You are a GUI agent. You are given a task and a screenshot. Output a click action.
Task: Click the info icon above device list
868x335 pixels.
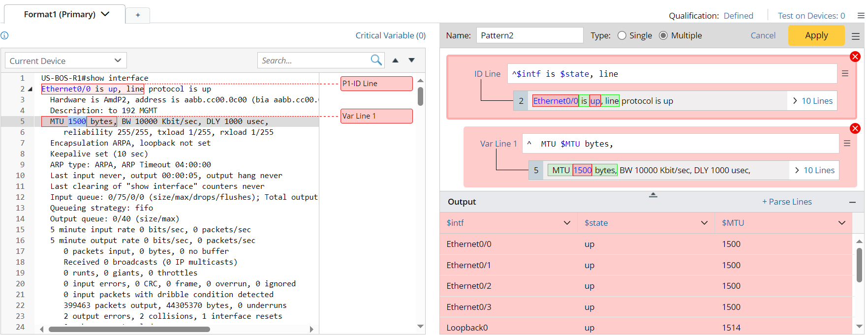[x=4, y=35]
